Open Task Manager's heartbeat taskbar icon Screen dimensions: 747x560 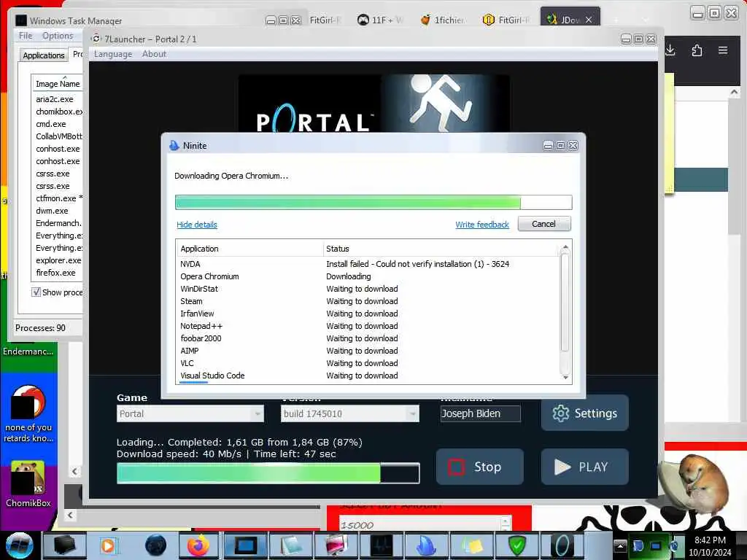click(381, 545)
